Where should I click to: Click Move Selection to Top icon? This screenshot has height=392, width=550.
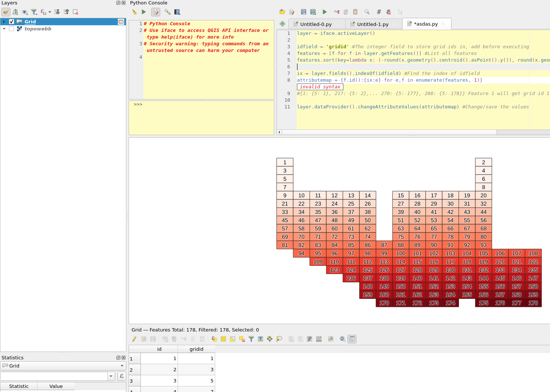(261, 339)
